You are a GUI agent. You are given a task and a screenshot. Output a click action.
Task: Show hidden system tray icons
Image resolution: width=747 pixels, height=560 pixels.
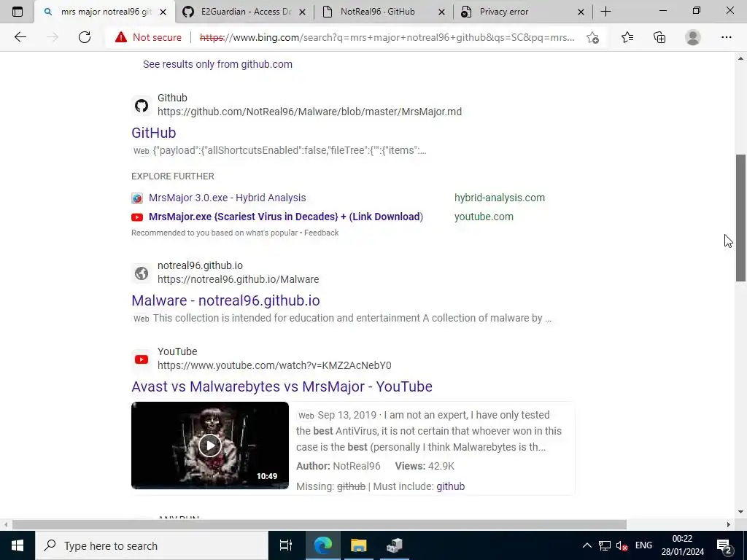click(x=587, y=545)
